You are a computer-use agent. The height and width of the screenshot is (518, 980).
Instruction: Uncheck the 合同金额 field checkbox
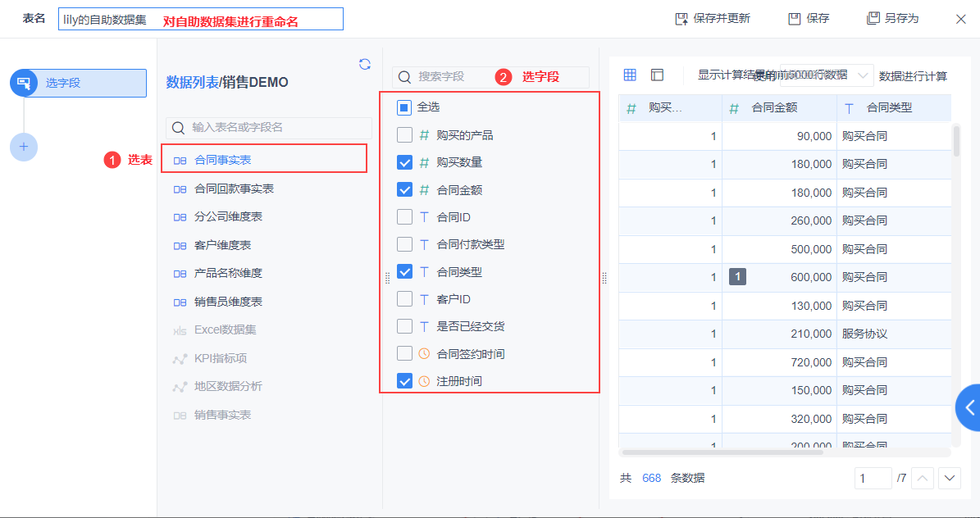(404, 190)
